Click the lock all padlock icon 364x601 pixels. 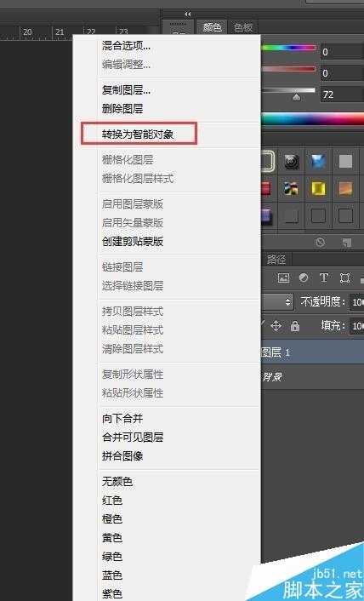pos(295,326)
